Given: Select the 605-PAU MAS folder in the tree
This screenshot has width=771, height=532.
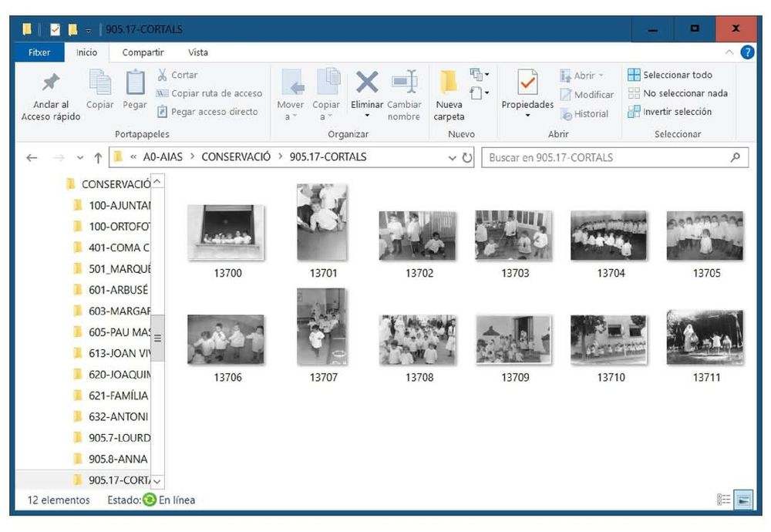Looking at the screenshot, I should [x=112, y=332].
